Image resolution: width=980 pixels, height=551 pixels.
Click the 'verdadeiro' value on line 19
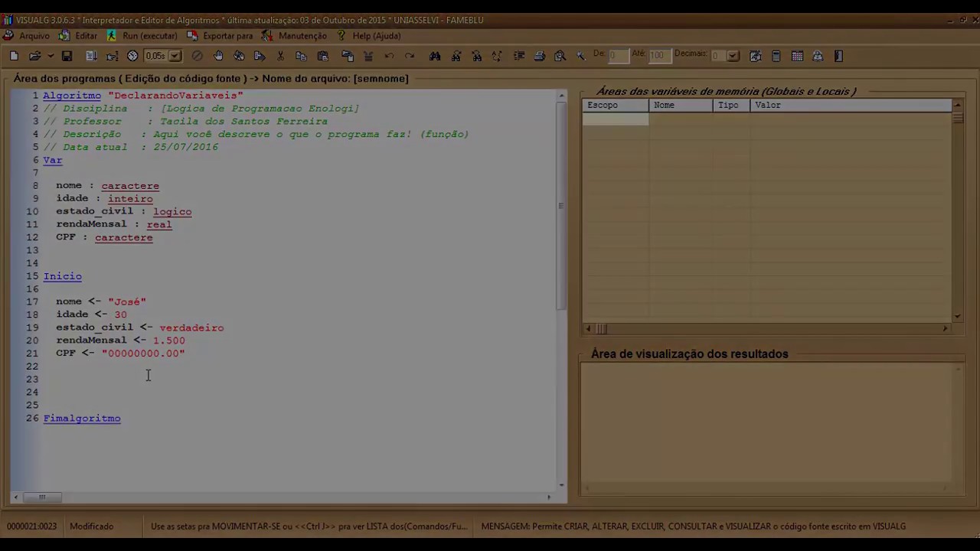pos(191,328)
